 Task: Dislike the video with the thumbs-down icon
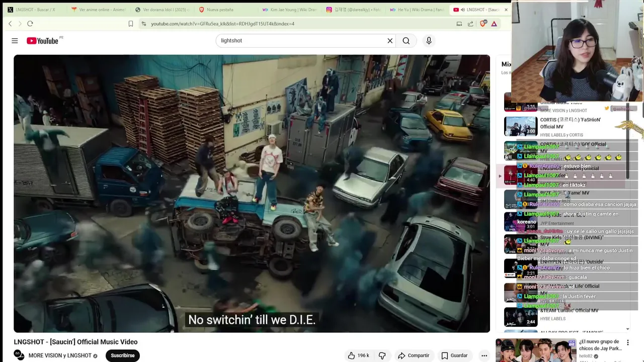point(382,355)
